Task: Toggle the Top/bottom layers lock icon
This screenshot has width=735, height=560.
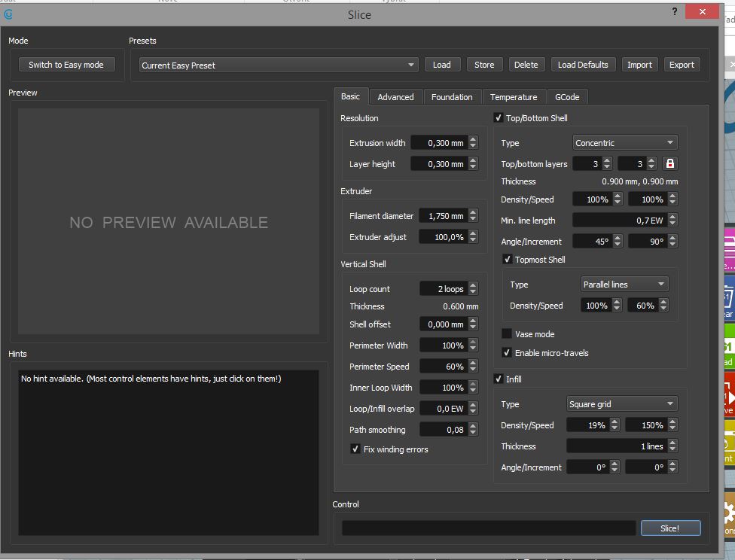Action: pyautogui.click(x=670, y=163)
